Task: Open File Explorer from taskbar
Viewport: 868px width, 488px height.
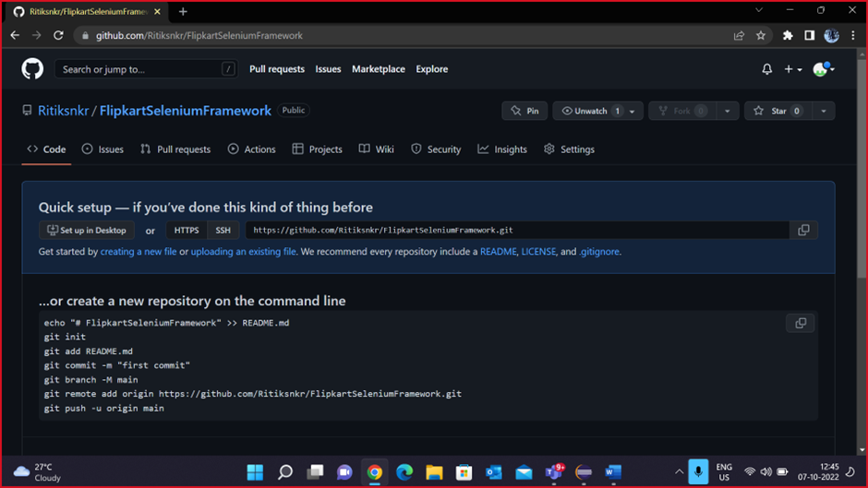Action: pos(435,472)
